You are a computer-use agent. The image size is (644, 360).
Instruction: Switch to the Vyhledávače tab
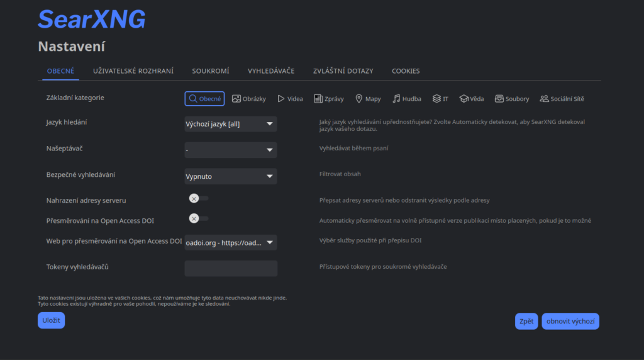(x=271, y=71)
